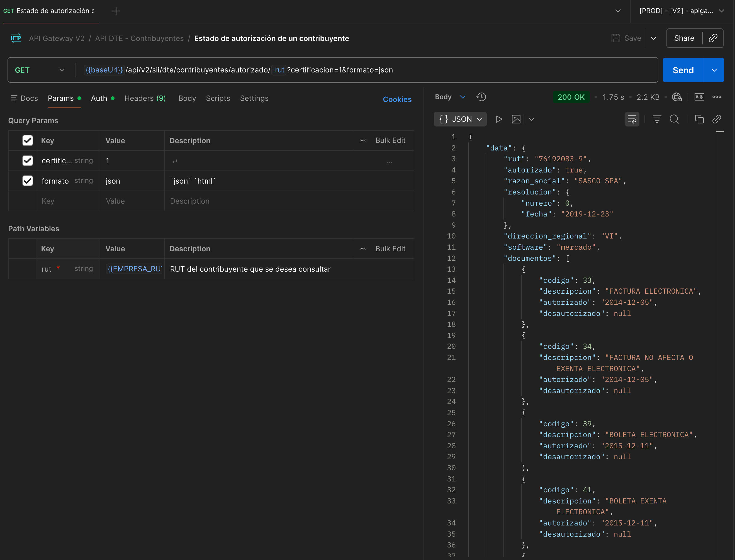Click the network globe lock icon
The width and height of the screenshot is (735, 560).
[x=677, y=97]
